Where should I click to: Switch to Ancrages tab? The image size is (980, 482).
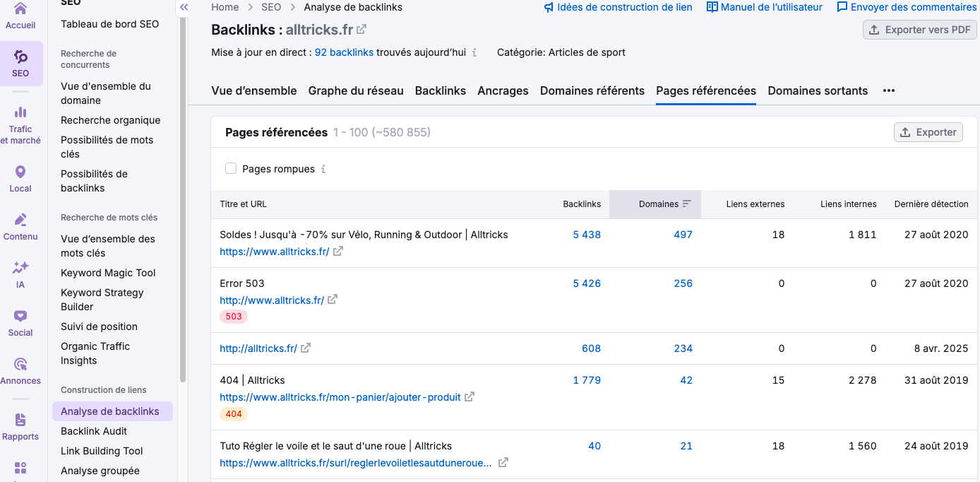[503, 90]
